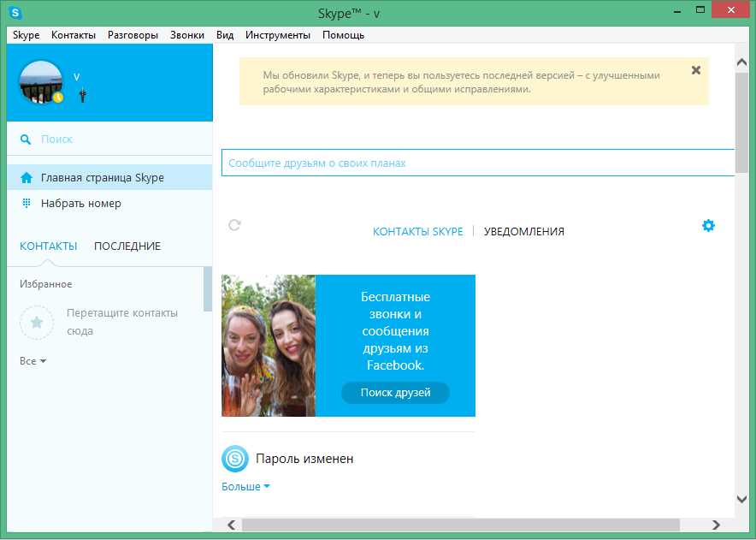
Task: Click the Поиск search field
Action: 110,139
